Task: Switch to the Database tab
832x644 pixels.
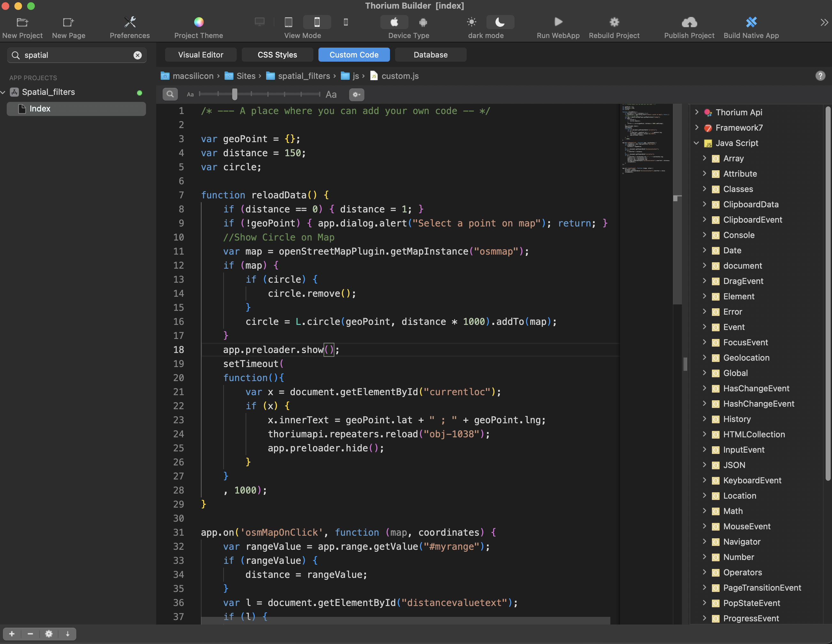Action: point(431,55)
